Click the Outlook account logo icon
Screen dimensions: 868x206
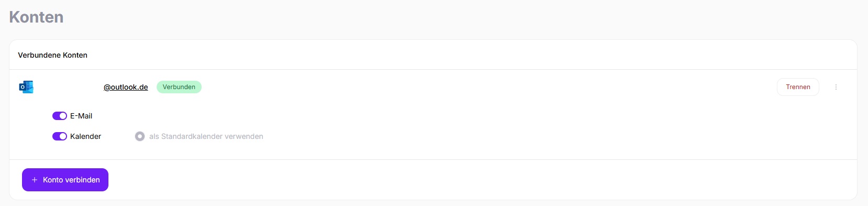(26, 87)
